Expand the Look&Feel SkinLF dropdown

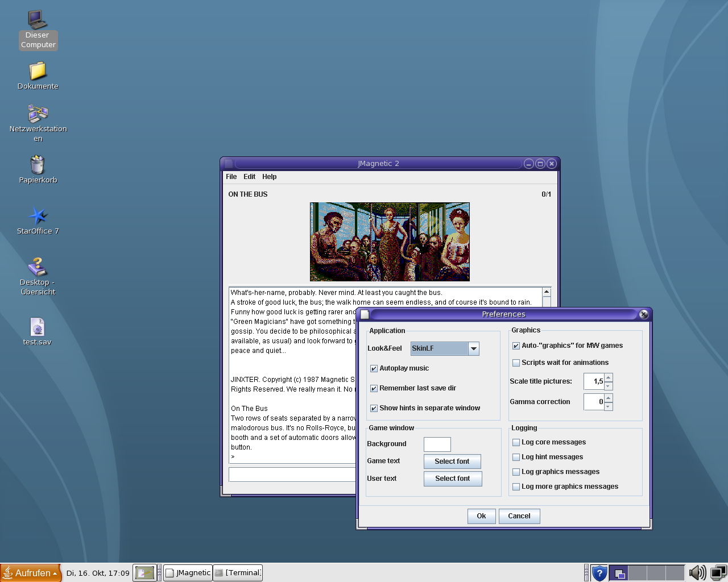click(473, 348)
